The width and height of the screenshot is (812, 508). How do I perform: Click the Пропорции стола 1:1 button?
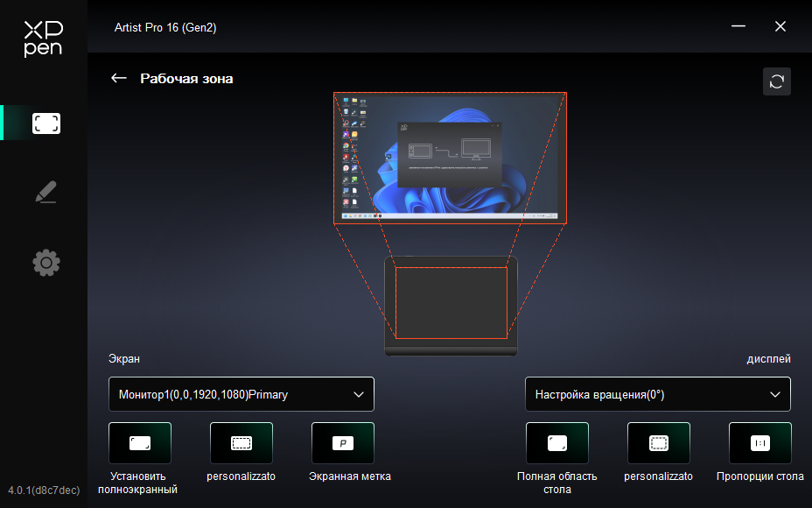pos(760,442)
